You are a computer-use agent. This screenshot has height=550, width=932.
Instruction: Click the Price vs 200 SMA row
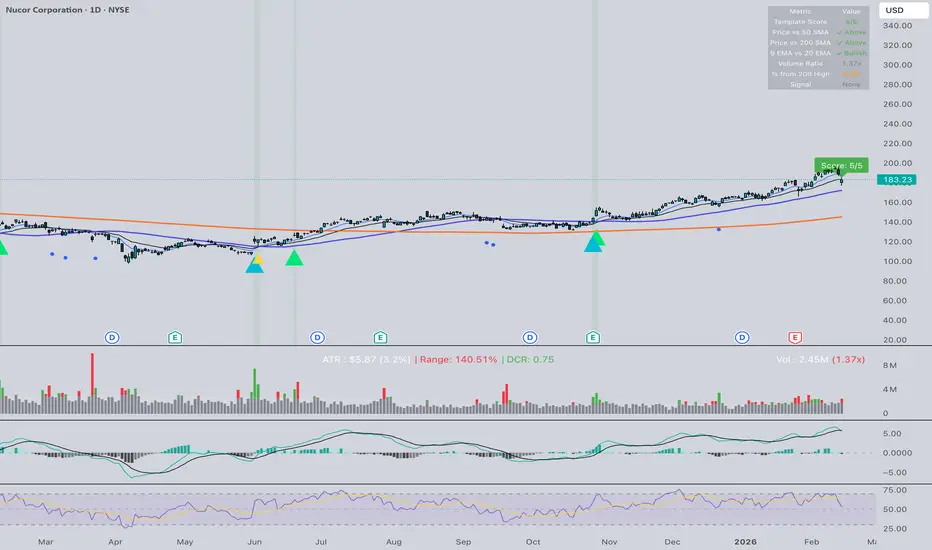818,43
